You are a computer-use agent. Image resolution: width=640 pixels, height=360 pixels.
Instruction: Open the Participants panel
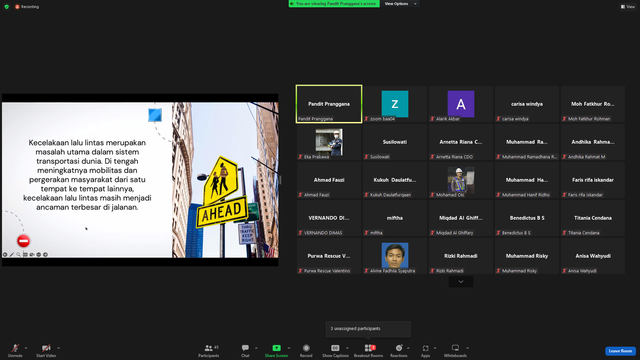click(209, 350)
